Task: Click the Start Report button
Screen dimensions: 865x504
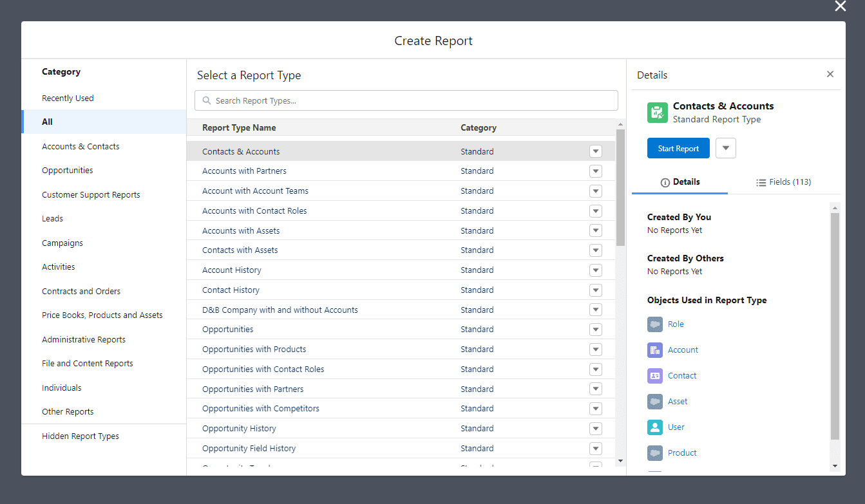Action: click(x=678, y=148)
